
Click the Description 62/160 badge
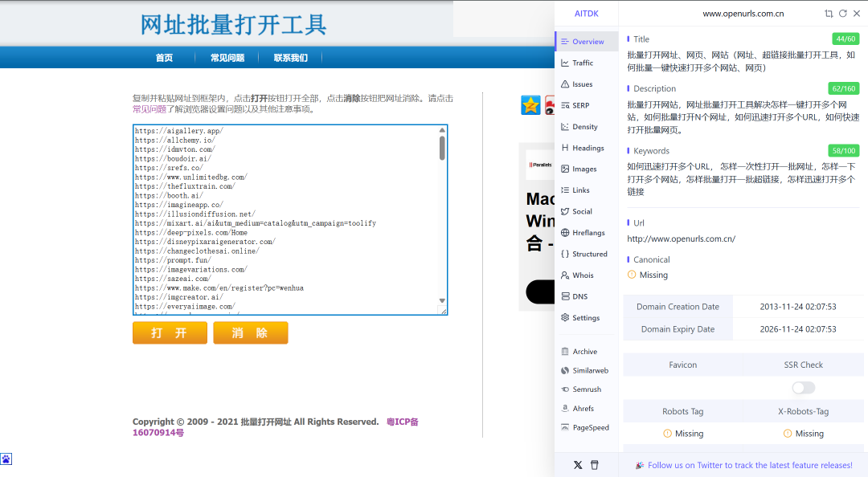844,88
